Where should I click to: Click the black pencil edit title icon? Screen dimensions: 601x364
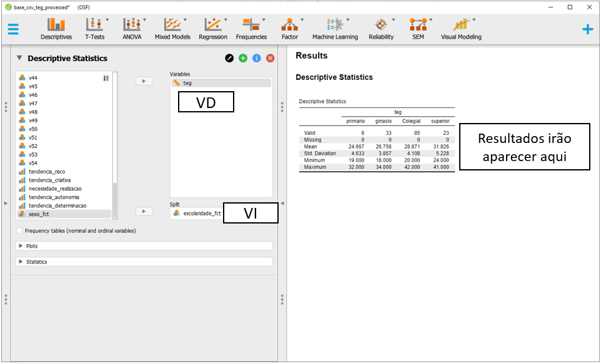click(229, 58)
